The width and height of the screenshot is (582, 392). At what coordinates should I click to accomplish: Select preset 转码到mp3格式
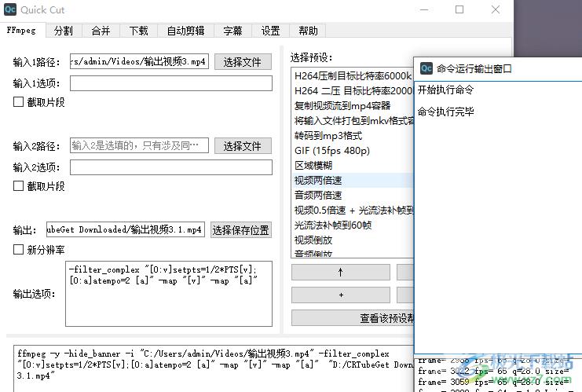pos(353,135)
